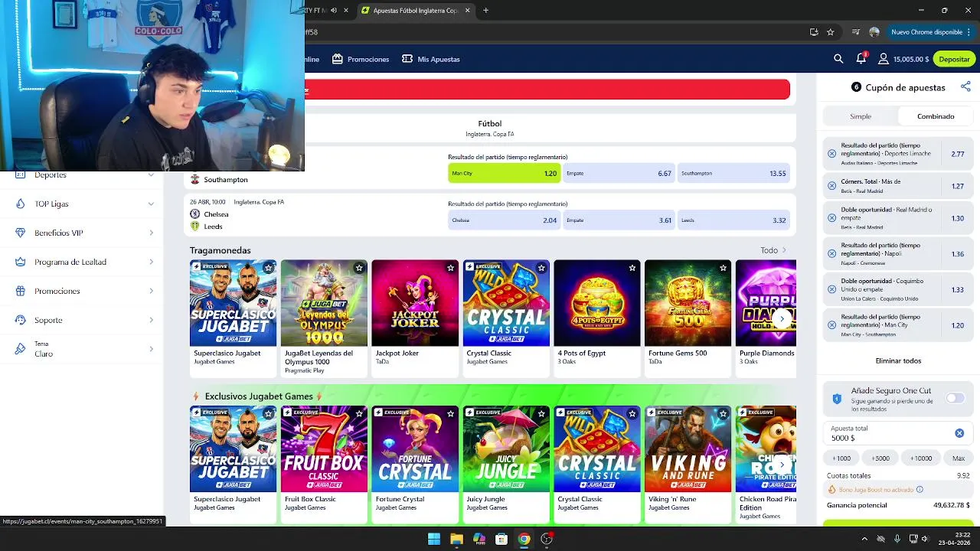The height and width of the screenshot is (551, 980).
Task: Select Southampton odds 13.55
Action: (x=733, y=173)
